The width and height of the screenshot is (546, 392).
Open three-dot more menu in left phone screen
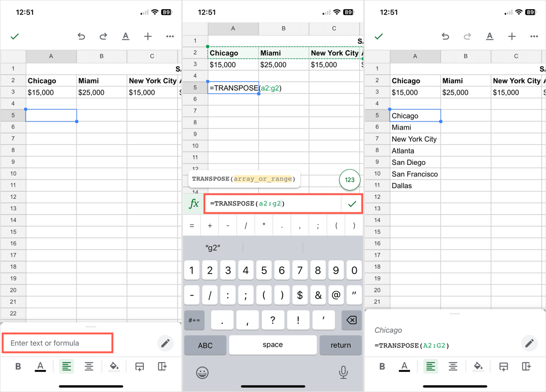[170, 37]
